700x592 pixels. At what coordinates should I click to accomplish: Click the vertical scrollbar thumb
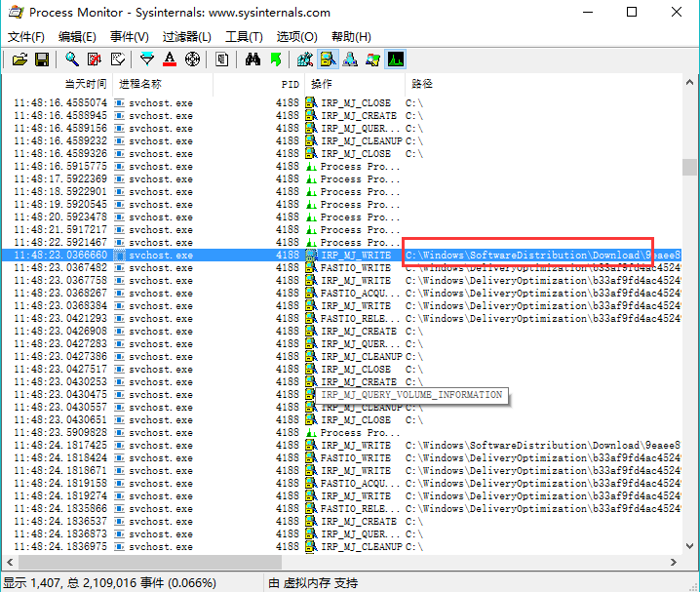(689, 168)
